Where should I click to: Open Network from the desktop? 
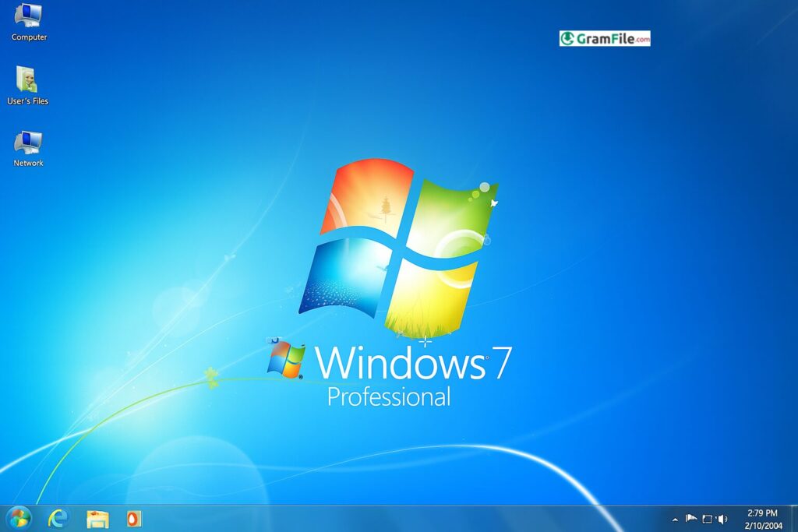(27, 146)
